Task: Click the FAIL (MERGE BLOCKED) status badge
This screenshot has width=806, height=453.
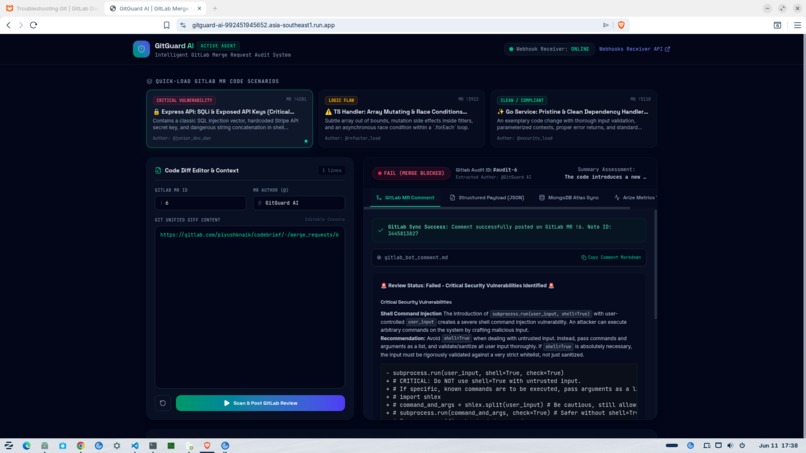Action: 411,173
